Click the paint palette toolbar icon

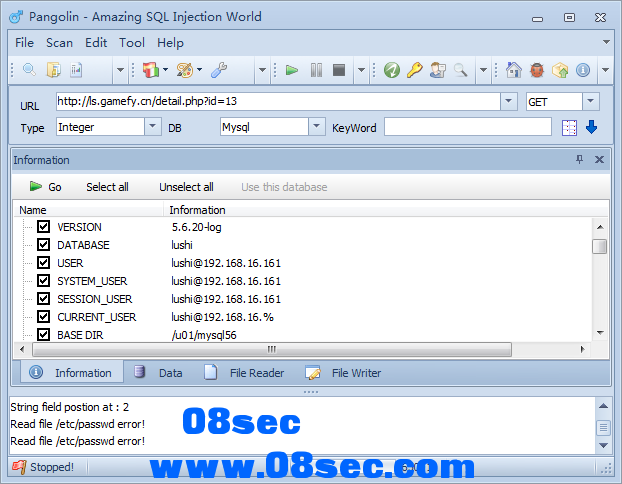tap(185, 70)
